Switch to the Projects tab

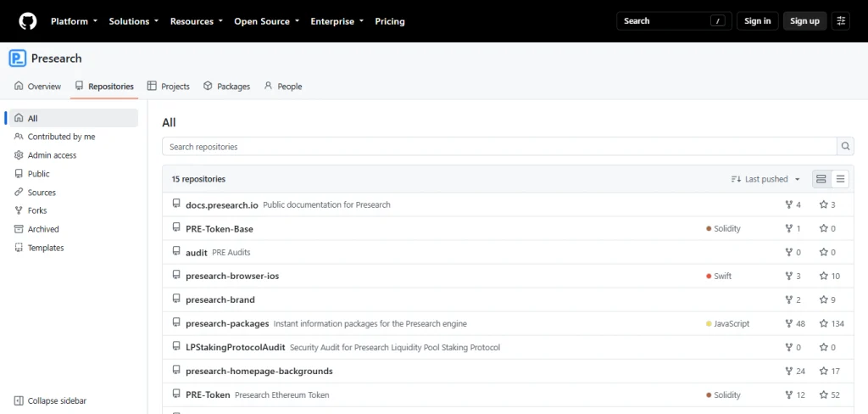tap(169, 87)
